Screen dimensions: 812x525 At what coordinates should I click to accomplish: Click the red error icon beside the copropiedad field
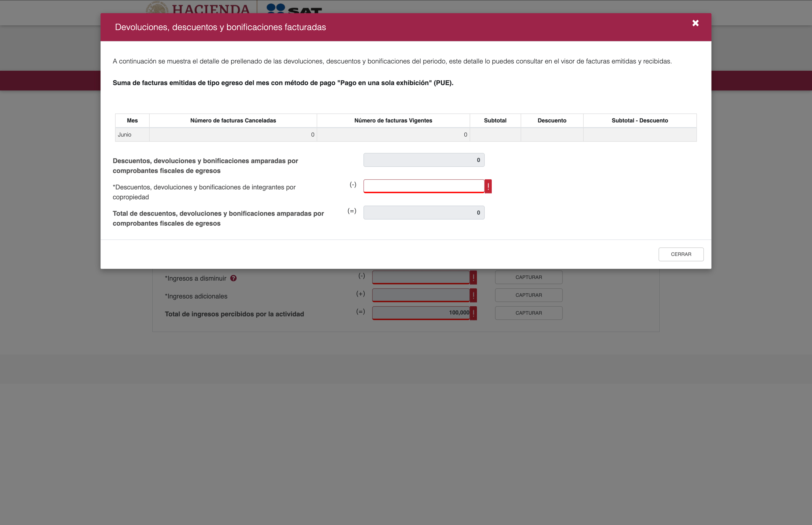coord(488,186)
